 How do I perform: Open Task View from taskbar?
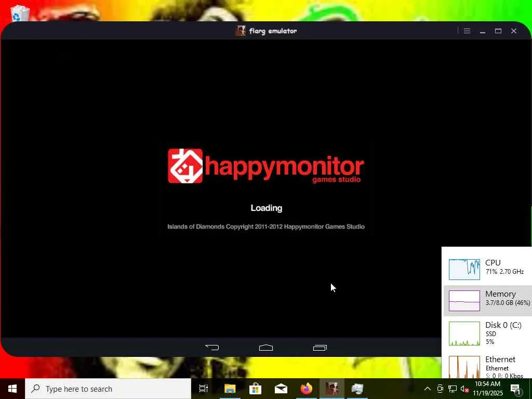pyautogui.click(x=203, y=389)
